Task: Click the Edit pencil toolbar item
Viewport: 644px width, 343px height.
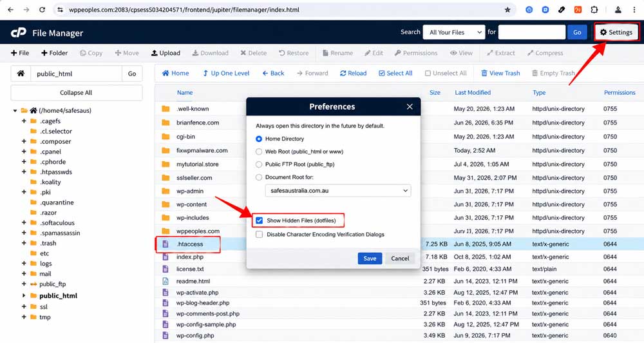Action: (x=374, y=53)
